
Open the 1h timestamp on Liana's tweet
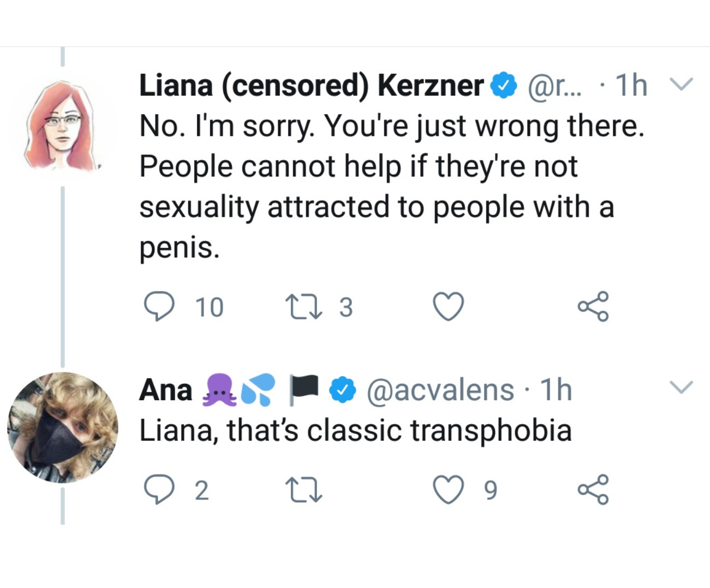631,86
